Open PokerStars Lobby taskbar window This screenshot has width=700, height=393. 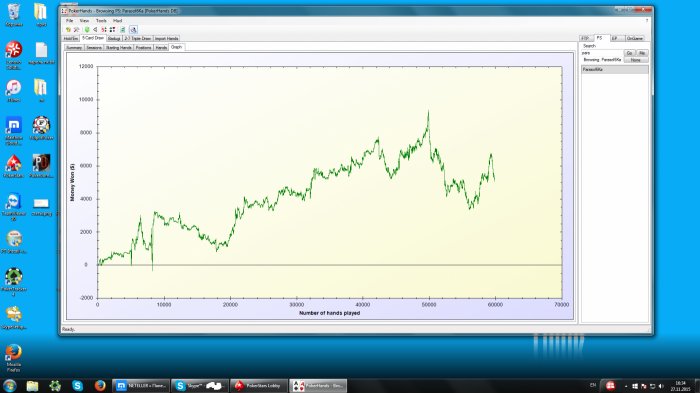coord(259,385)
